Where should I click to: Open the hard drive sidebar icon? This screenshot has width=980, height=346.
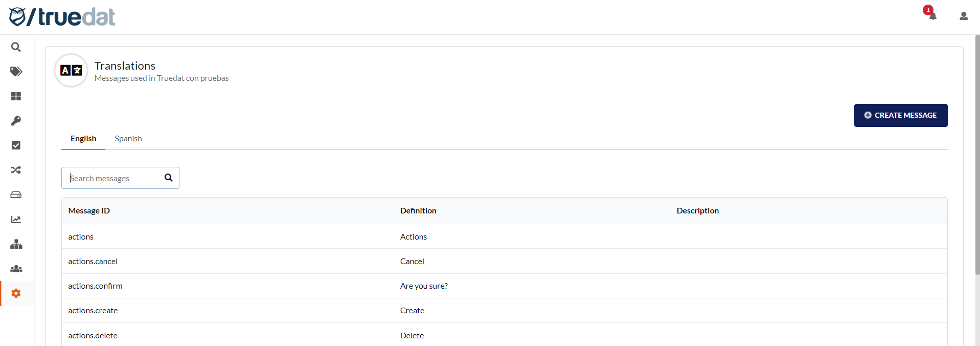pos(16,194)
